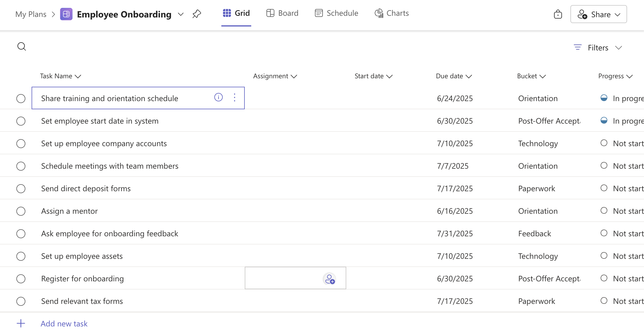Viewport: 644px width, 334px height.
Task: Switch to the Board view tab
Action: point(282,13)
